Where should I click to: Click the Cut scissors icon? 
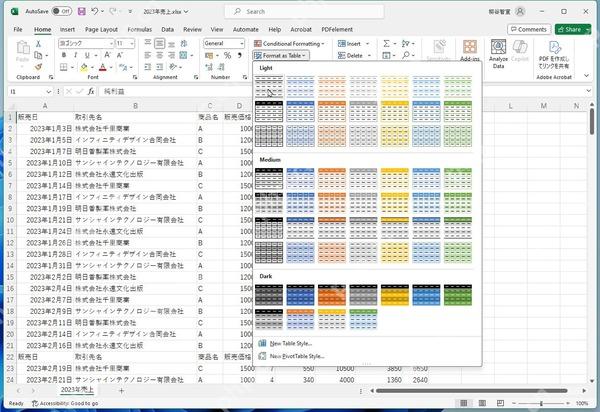point(38,44)
